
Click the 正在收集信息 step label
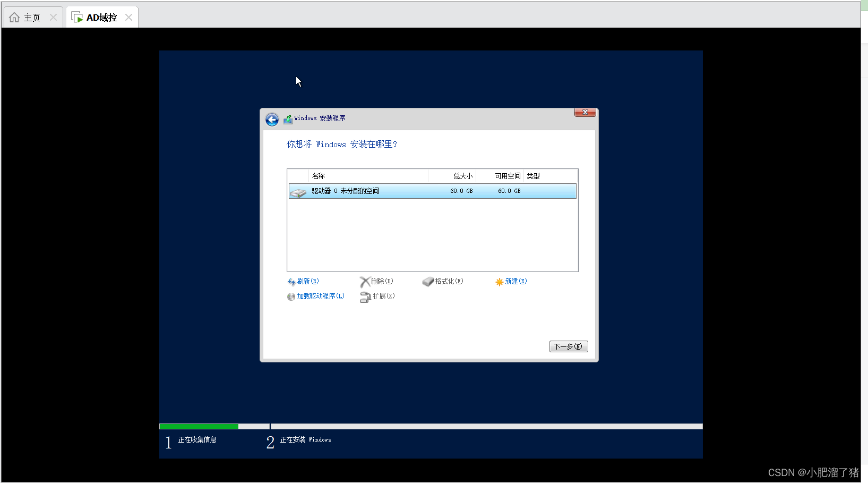pos(197,440)
